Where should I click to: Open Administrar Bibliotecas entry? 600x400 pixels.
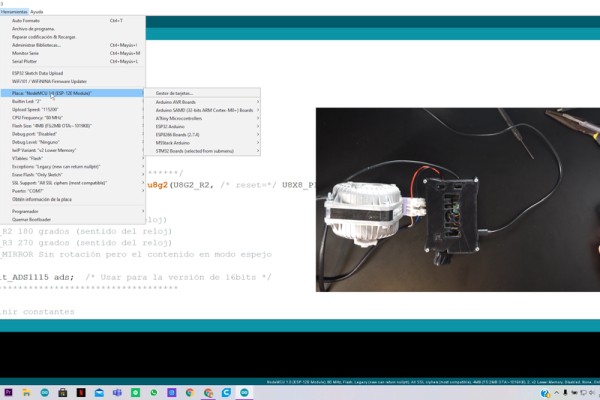click(x=73, y=45)
